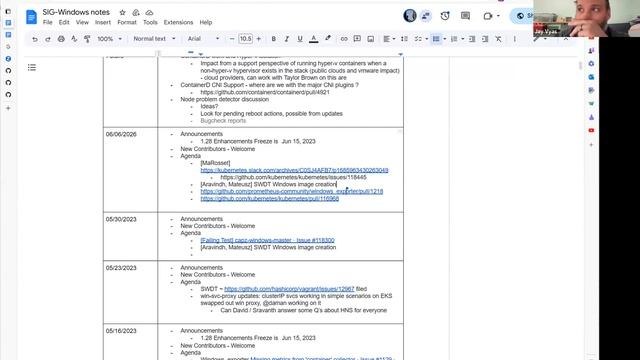
Task: Show the document outline panel
Action: tap(32, 67)
